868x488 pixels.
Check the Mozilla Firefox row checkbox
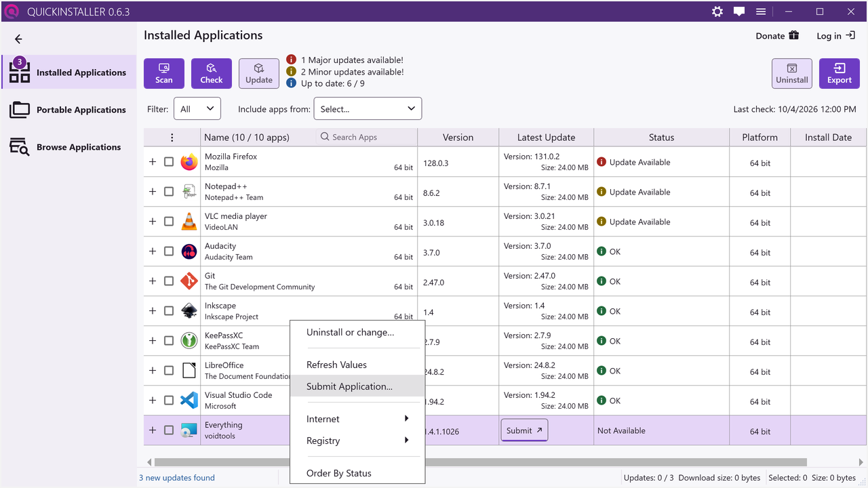coord(169,162)
